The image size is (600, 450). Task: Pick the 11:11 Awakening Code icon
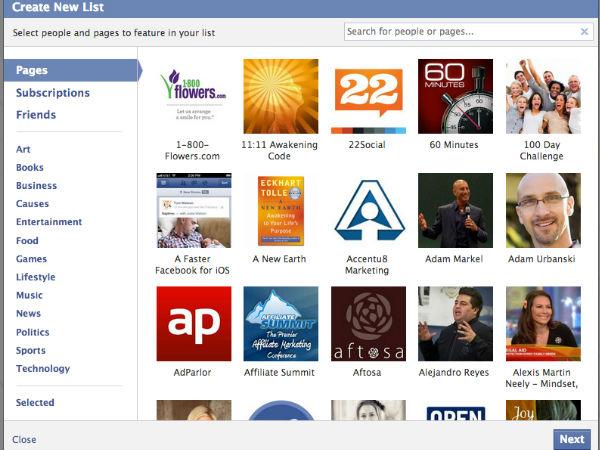(x=280, y=96)
